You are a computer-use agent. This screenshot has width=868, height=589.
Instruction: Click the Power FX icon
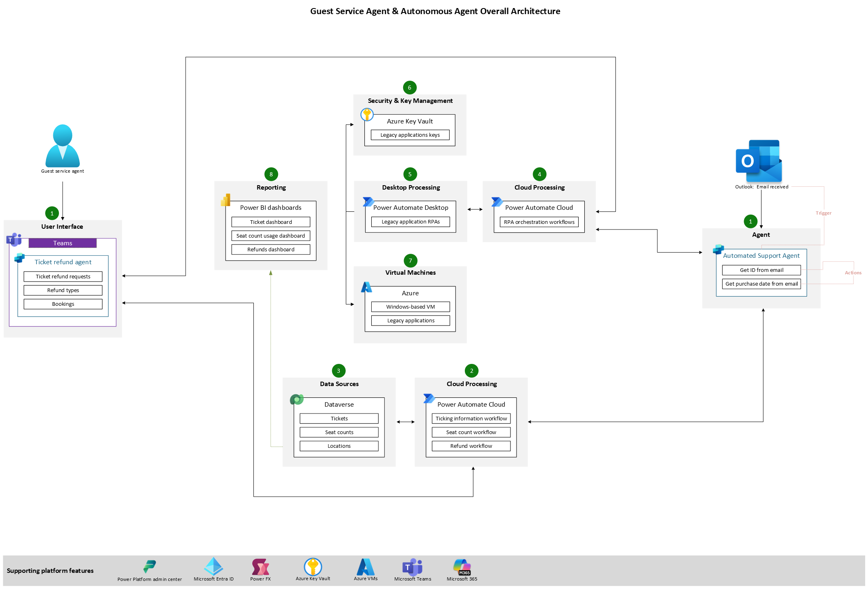(260, 567)
